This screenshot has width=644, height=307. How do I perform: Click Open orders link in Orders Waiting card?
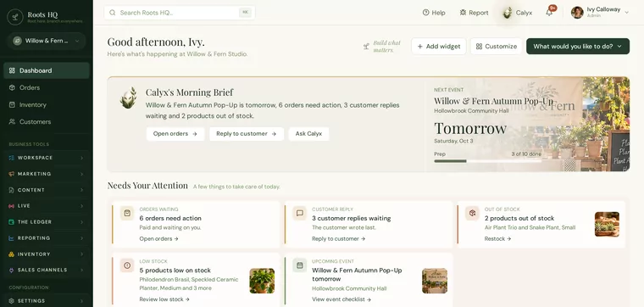coord(159,239)
